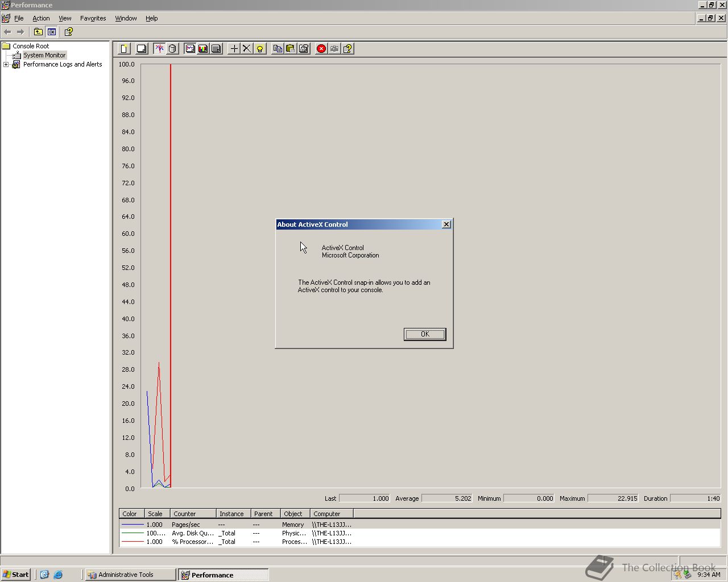728x582 pixels.
Task: Select the Avg. Disk Queue counter row
Action: (420, 533)
